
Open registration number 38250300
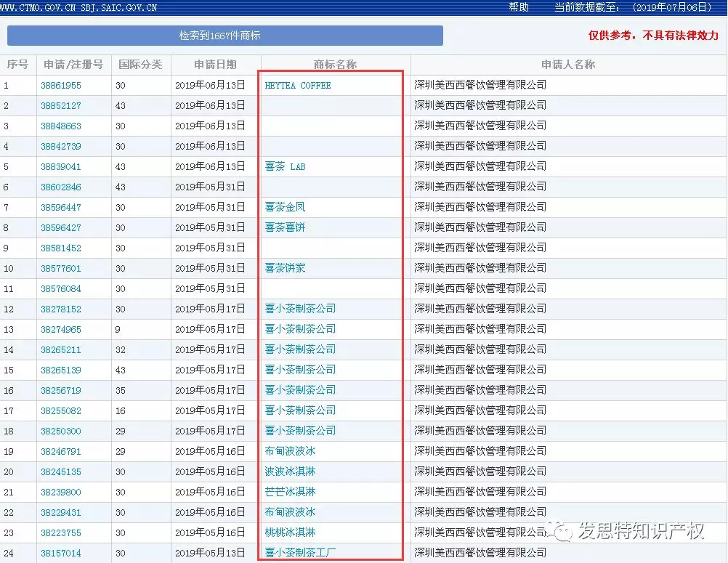coord(61,432)
